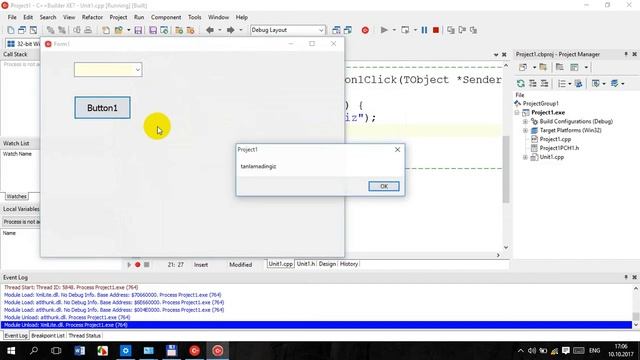The width and height of the screenshot is (640, 360).
Task: Click the red breakpoint record icon in status bar
Action: 138,264
